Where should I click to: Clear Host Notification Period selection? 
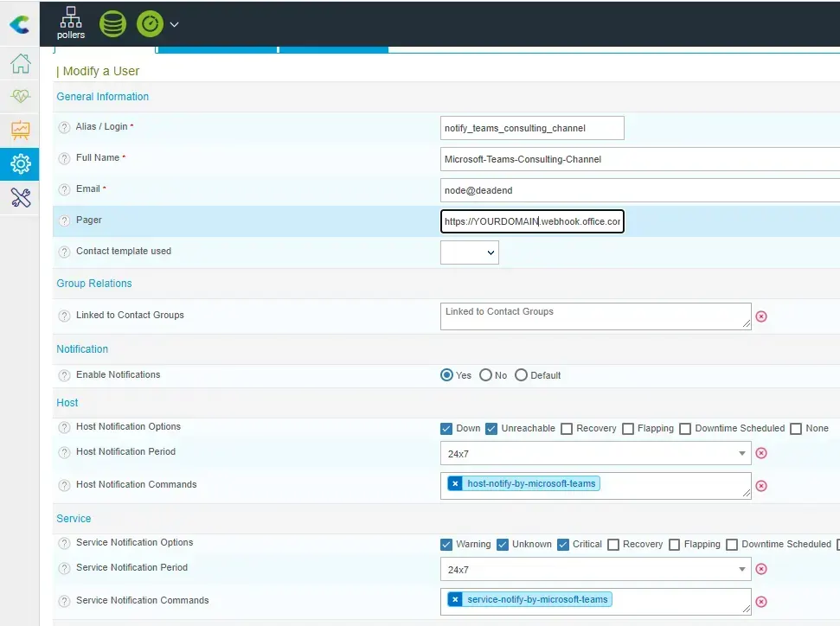pyautogui.click(x=761, y=453)
